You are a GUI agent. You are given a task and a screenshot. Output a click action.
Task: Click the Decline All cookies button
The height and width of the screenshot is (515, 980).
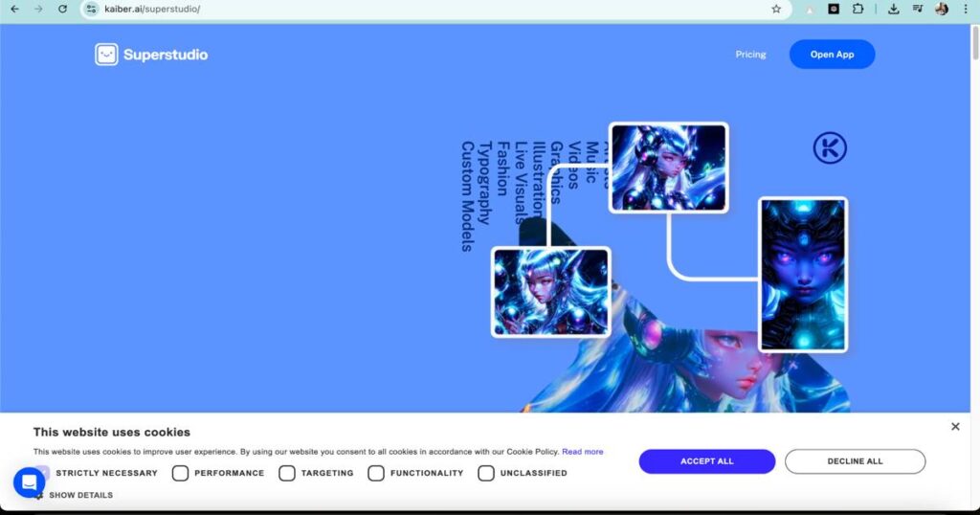pyautogui.click(x=855, y=461)
